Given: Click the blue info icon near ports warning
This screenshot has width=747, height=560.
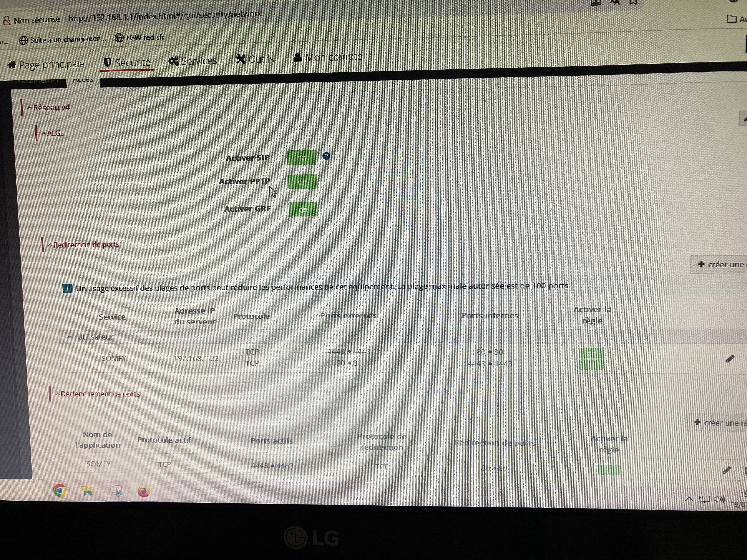Looking at the screenshot, I should [67, 288].
